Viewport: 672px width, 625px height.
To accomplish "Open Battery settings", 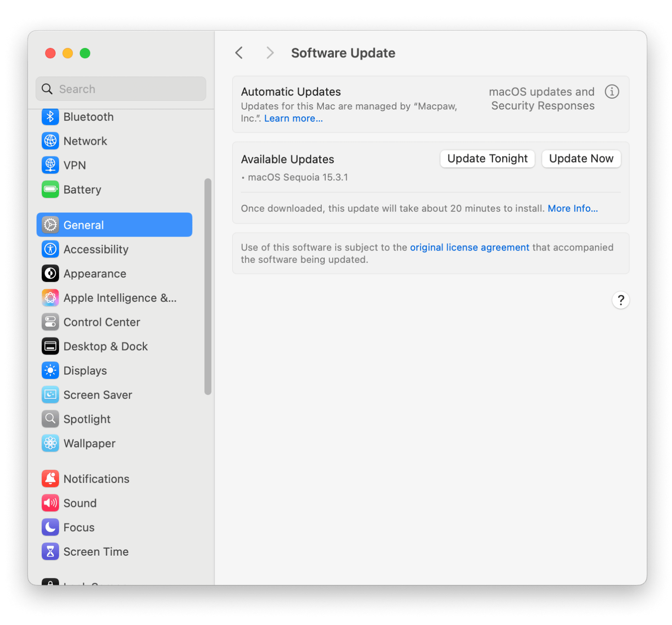I will pos(82,189).
